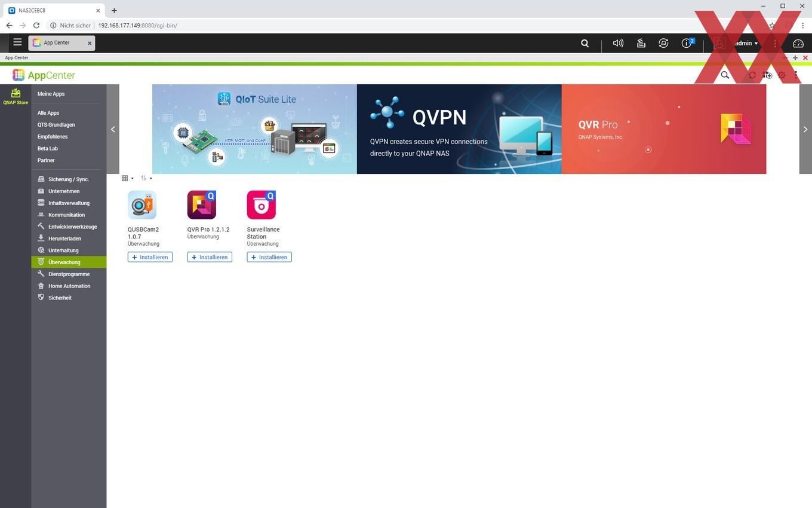
Task: Select Alle Apps category
Action: 48,113
